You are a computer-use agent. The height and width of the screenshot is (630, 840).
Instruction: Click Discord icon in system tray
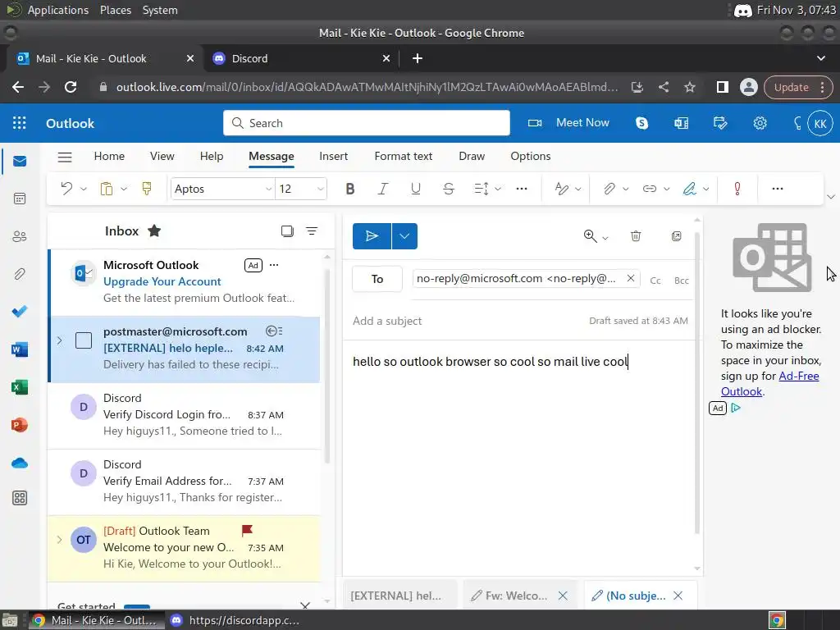click(x=742, y=11)
